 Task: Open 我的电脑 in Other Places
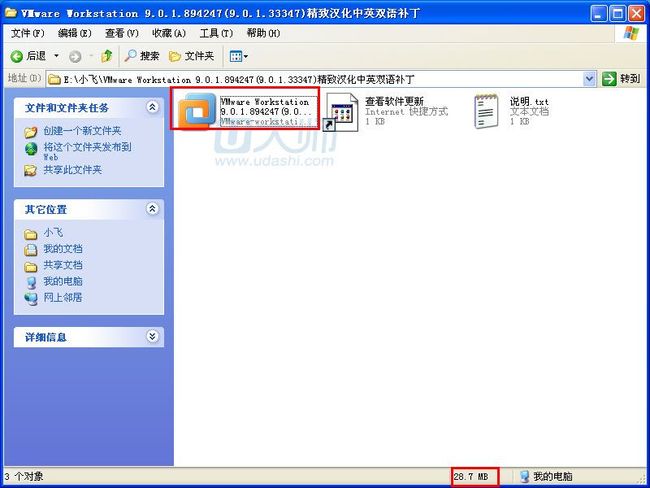tap(63, 281)
